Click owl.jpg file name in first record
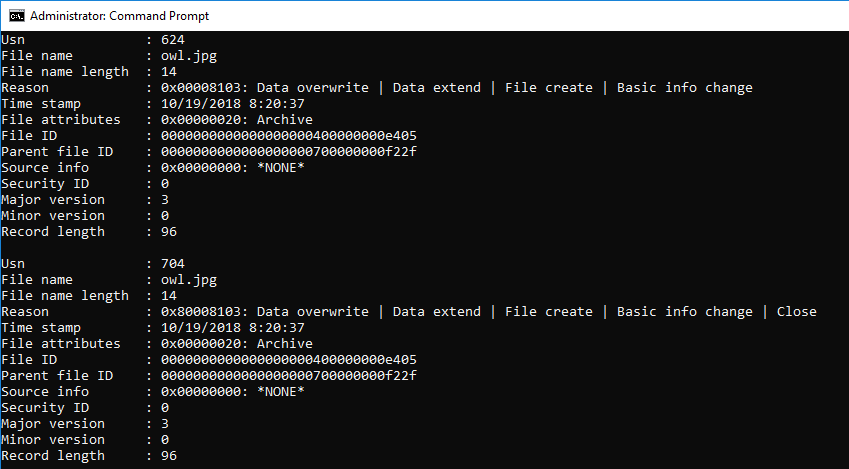 tap(189, 56)
